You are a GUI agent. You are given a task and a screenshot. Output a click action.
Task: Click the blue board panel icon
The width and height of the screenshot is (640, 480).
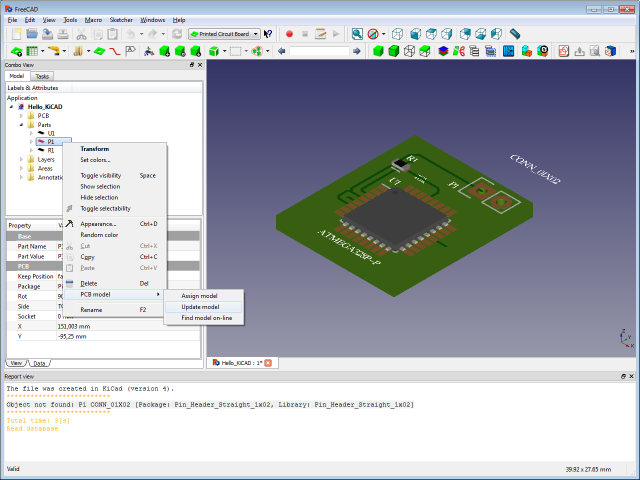coord(509,51)
